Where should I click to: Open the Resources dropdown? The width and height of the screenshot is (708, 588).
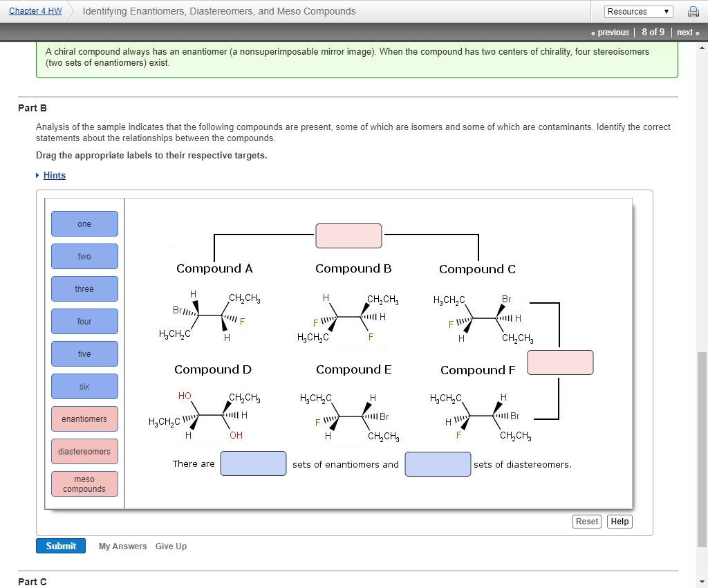638,11
